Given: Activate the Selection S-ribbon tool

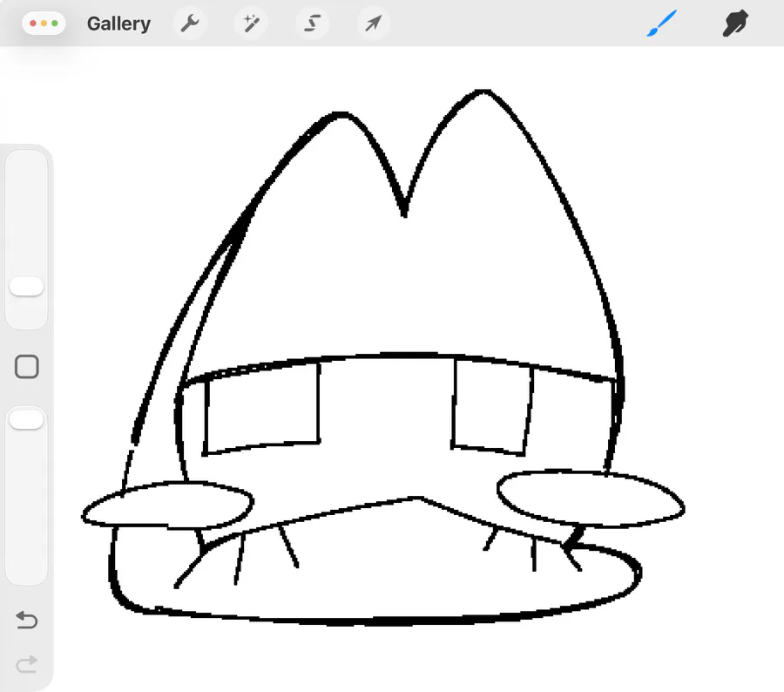Looking at the screenshot, I should point(313,23).
